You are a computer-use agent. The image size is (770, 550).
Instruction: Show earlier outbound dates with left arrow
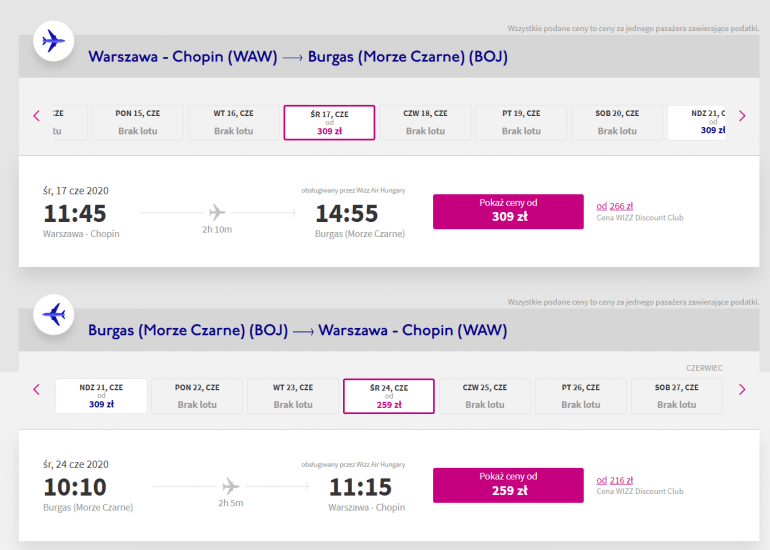36,116
